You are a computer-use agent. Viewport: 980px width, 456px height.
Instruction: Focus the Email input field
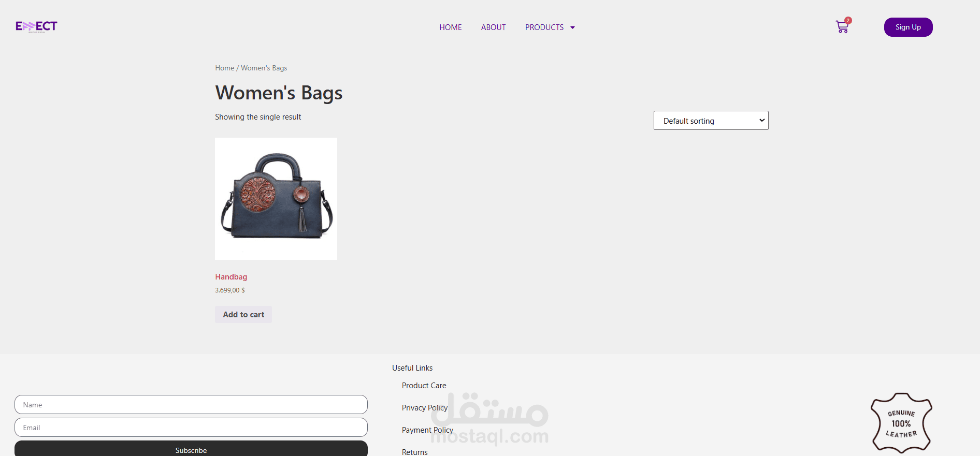(x=191, y=428)
